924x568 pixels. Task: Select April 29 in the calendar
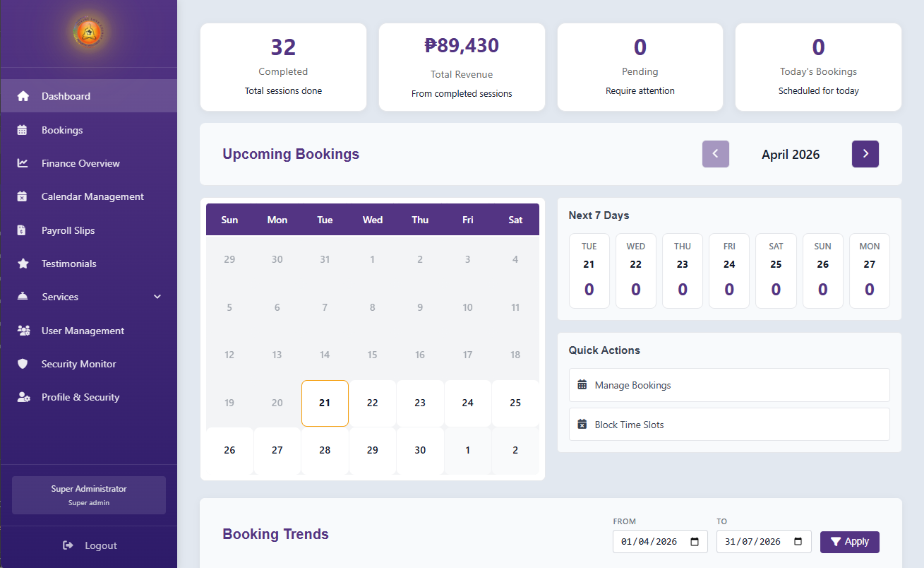(x=373, y=451)
